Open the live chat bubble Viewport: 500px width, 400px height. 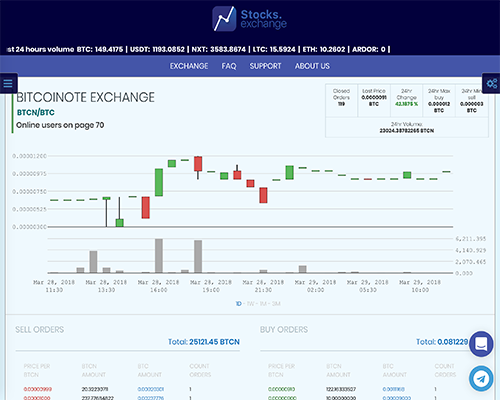click(x=481, y=344)
